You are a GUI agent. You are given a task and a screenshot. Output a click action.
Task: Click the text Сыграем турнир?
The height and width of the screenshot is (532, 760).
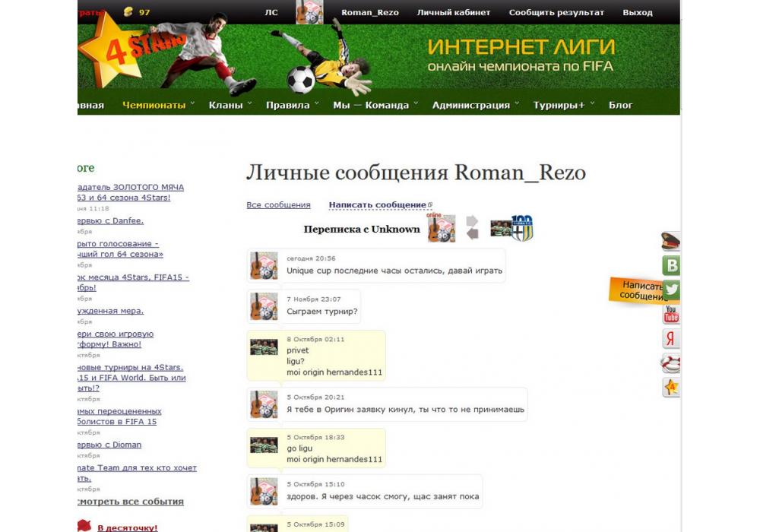click(321, 312)
